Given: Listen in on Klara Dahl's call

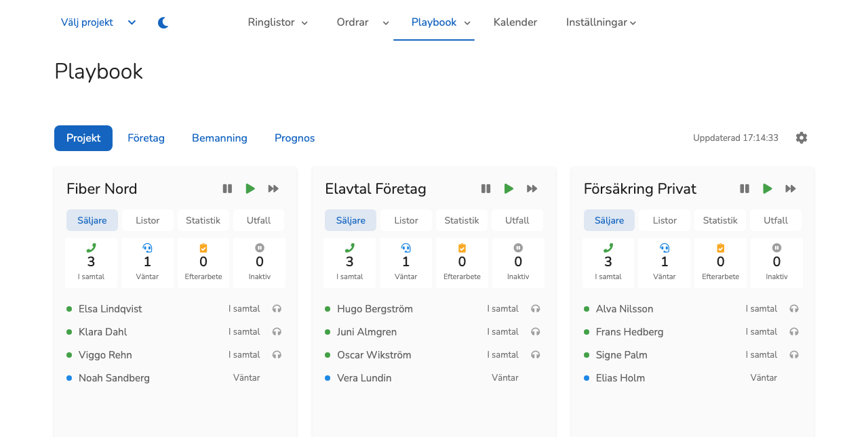Looking at the screenshot, I should (x=277, y=332).
